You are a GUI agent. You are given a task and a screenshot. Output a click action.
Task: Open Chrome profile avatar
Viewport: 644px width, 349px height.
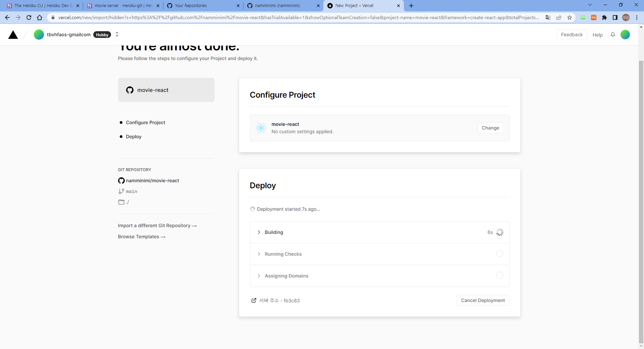(x=626, y=17)
